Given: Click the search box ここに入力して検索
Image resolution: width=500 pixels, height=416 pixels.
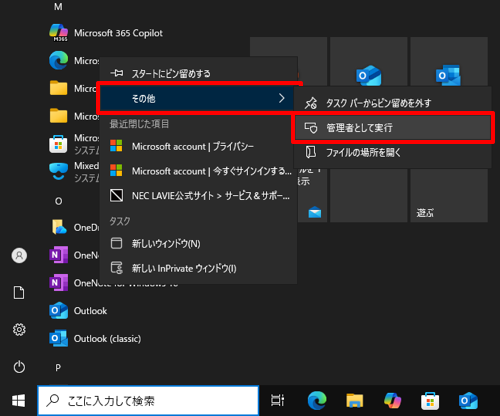Looking at the screenshot, I should pyautogui.click(x=148, y=401).
